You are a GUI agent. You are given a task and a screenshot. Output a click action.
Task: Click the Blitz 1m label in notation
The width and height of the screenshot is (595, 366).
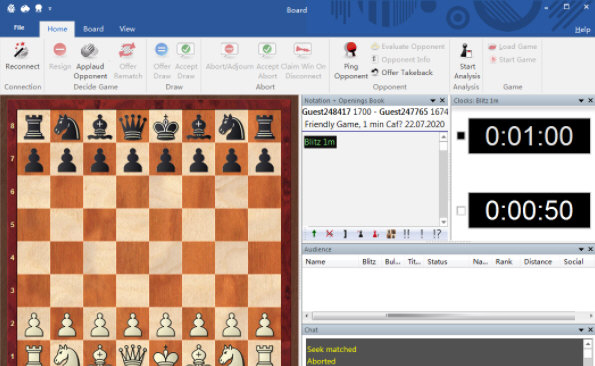pos(320,142)
